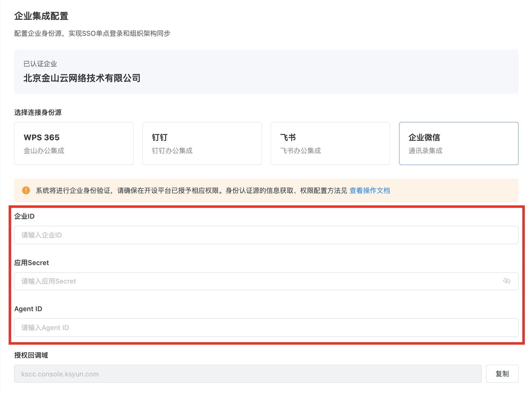Select the 飞书 identity source card
The width and height of the screenshot is (532, 394).
point(330,143)
